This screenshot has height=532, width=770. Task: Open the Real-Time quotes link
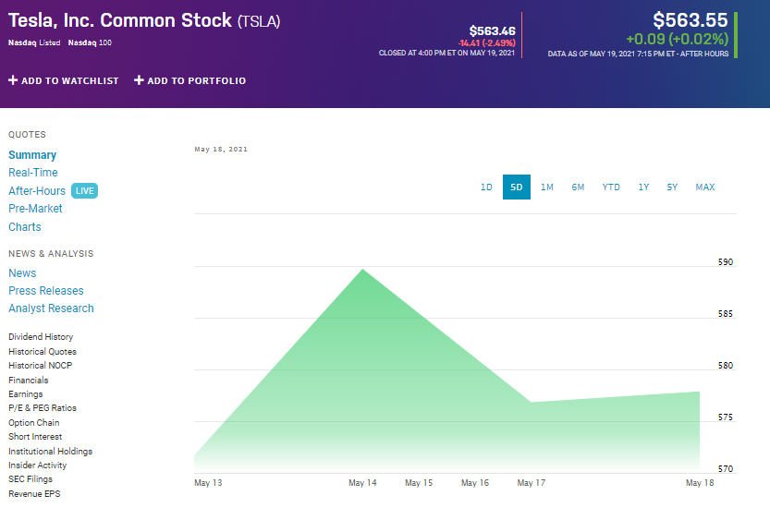click(33, 173)
